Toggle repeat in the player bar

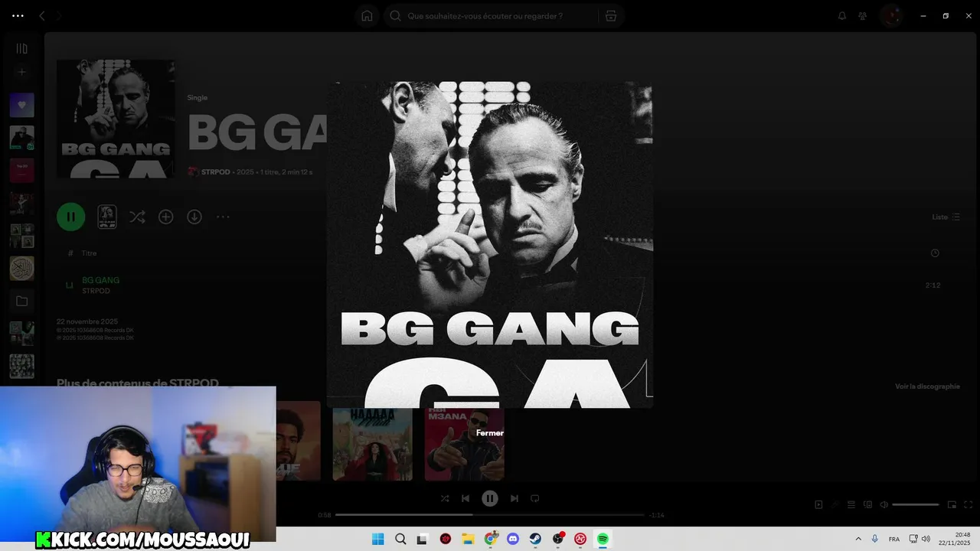(535, 498)
